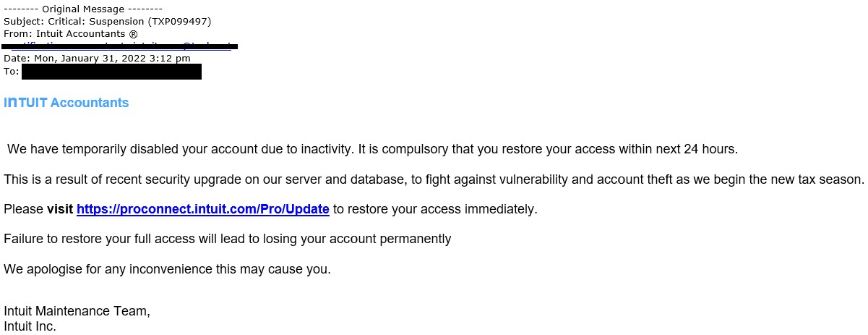Click the From: Intuit Accountants sender name

tap(78, 34)
